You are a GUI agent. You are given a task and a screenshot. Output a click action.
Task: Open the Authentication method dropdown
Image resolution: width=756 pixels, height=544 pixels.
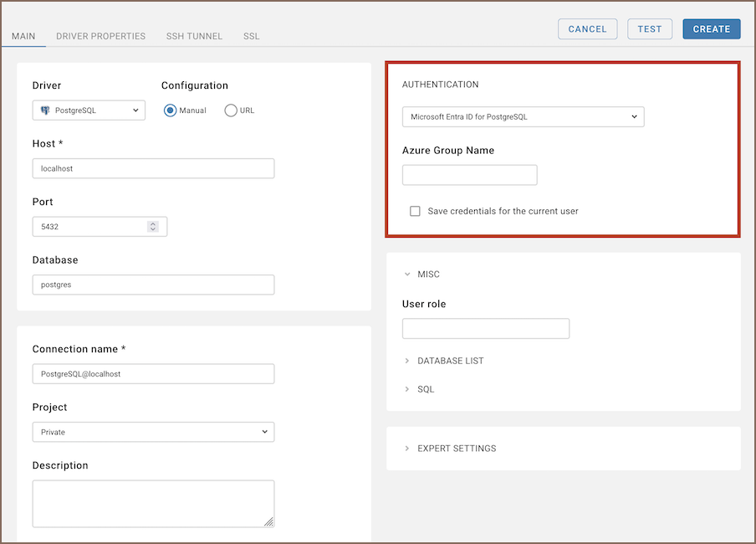pyautogui.click(x=523, y=117)
